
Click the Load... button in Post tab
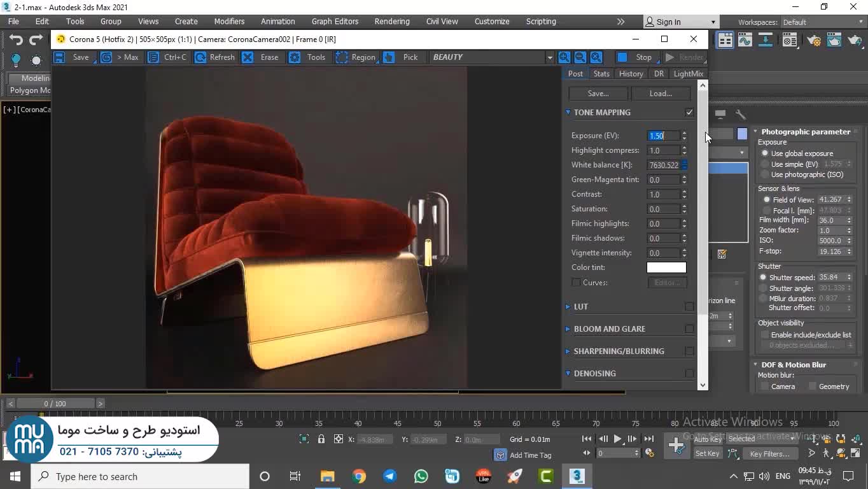[660, 94]
